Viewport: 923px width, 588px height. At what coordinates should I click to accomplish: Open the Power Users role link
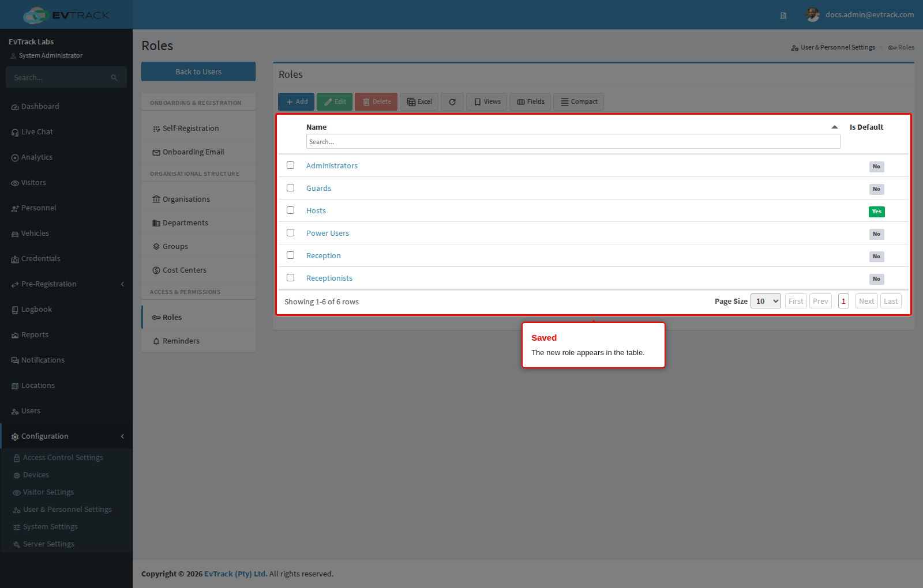click(x=328, y=233)
